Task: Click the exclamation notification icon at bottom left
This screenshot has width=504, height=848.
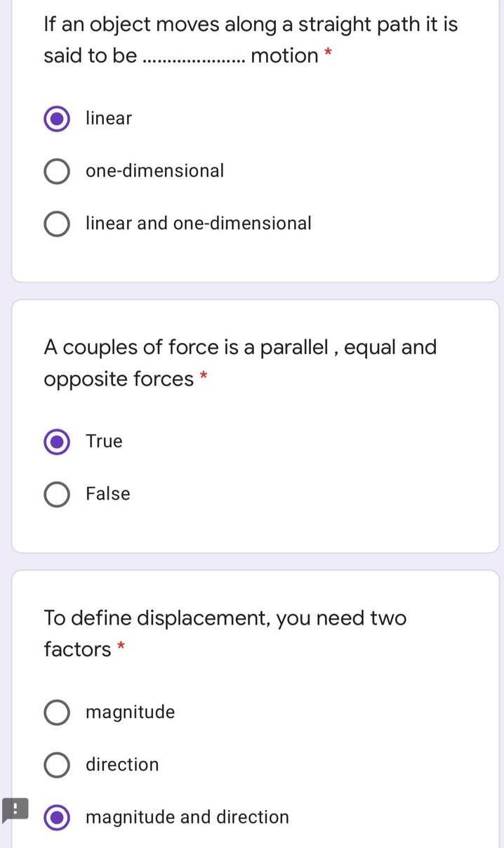Action: click(15, 809)
